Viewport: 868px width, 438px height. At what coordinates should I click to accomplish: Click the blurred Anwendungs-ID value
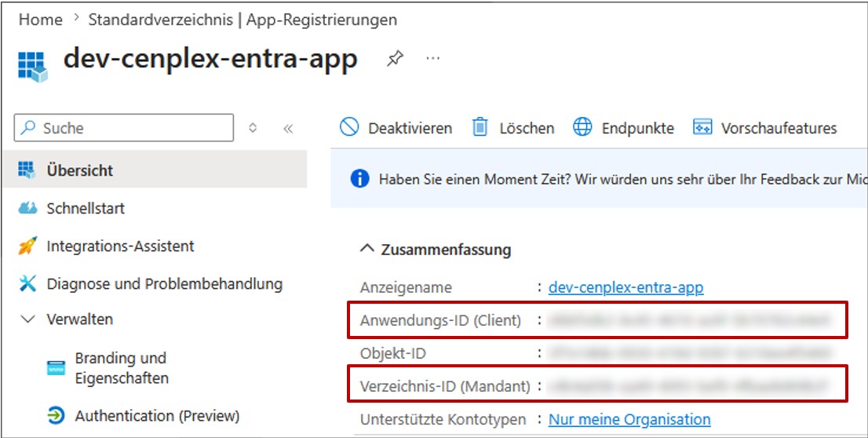pos(689,320)
